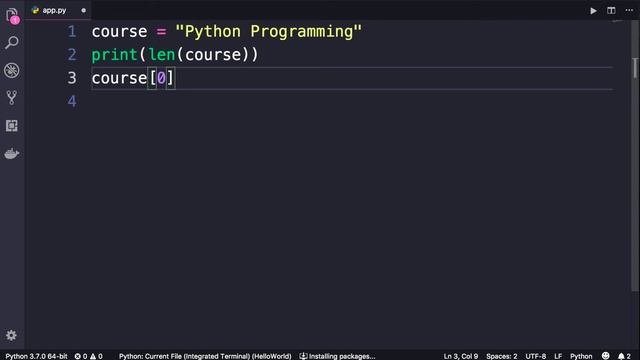Open Python: Current File debug configuration
The width and height of the screenshot is (640, 360).
pyautogui.click(x=205, y=356)
